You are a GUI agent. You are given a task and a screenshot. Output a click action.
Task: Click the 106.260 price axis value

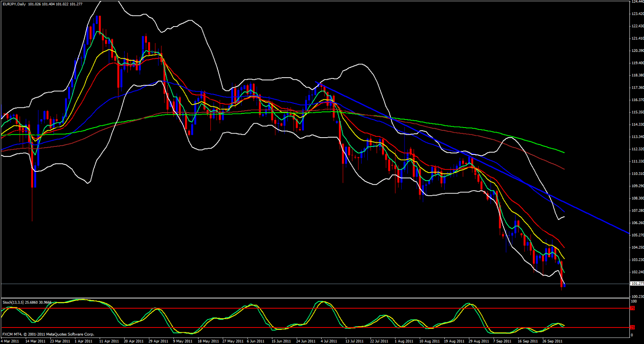638,223
